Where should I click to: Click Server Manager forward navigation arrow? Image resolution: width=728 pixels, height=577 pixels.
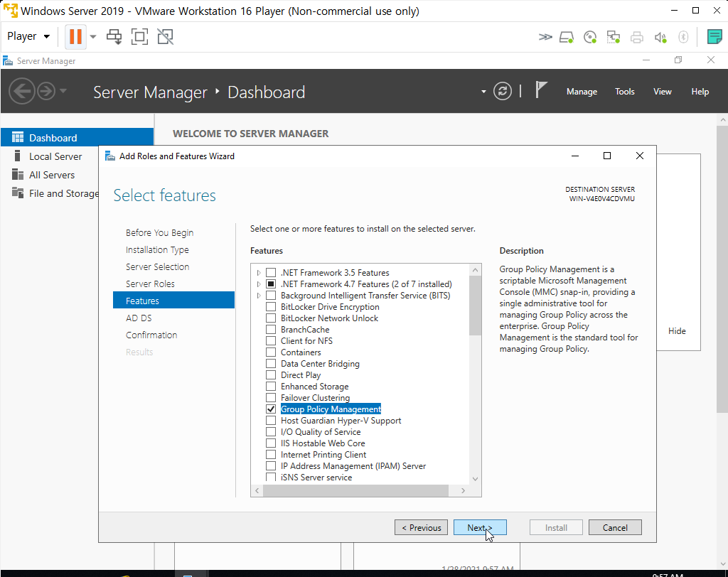[x=46, y=91]
